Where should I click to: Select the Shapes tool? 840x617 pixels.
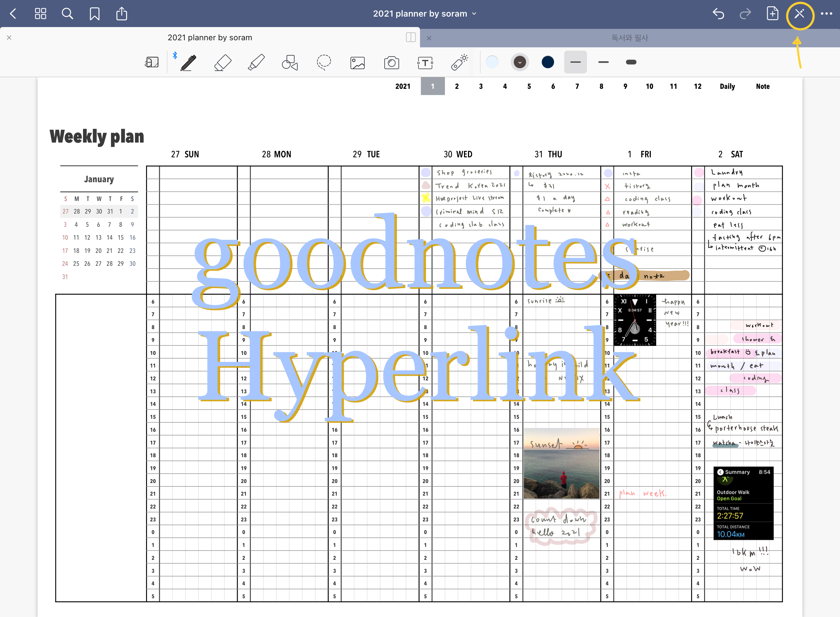coord(290,62)
